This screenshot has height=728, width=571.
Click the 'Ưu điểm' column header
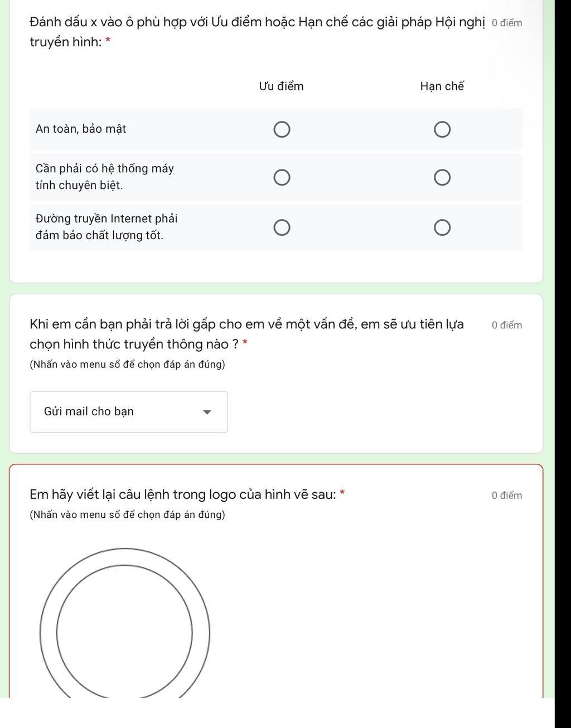click(281, 86)
